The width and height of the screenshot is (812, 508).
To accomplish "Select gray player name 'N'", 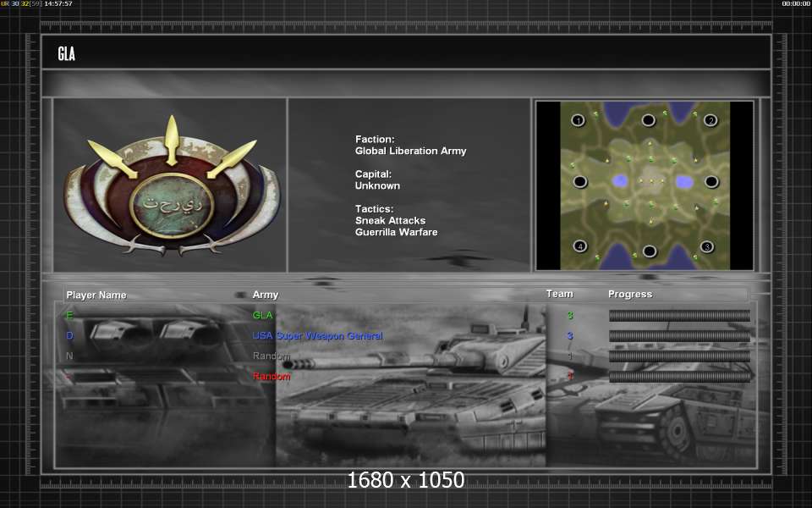I will [69, 356].
